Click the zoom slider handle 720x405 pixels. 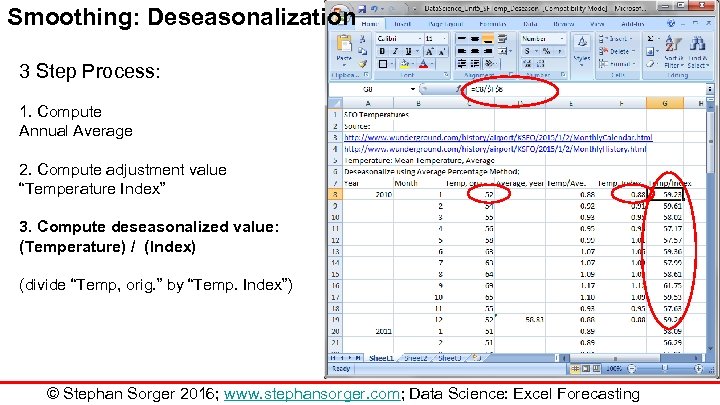pyautogui.click(x=664, y=368)
